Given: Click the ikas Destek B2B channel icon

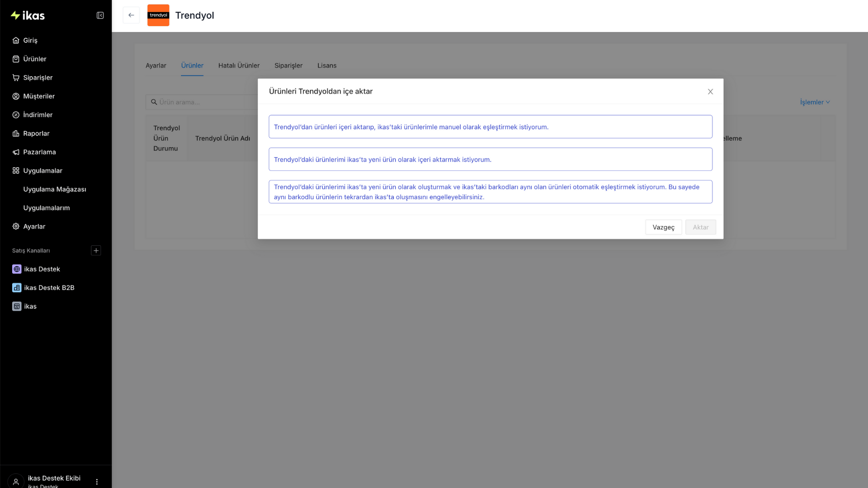Looking at the screenshot, I should point(17,287).
